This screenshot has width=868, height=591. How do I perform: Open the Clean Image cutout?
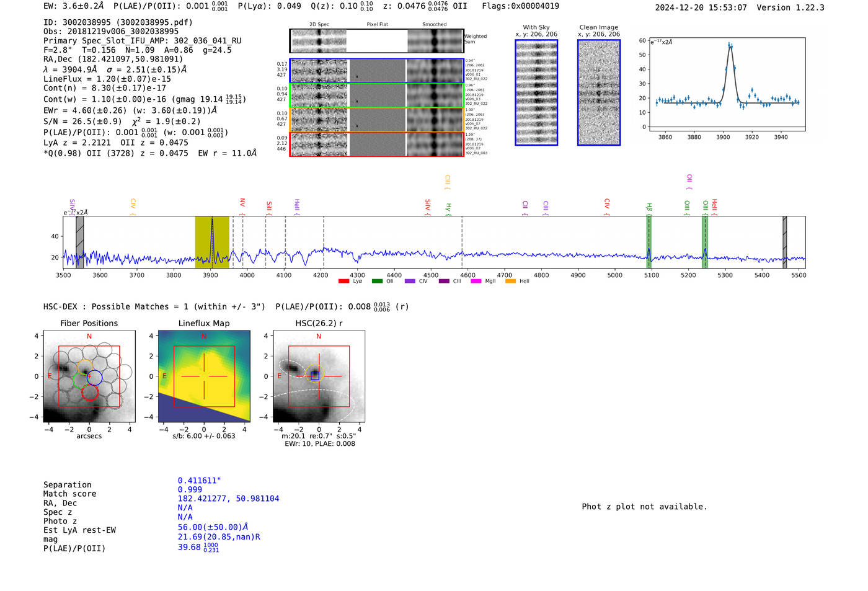pos(599,92)
